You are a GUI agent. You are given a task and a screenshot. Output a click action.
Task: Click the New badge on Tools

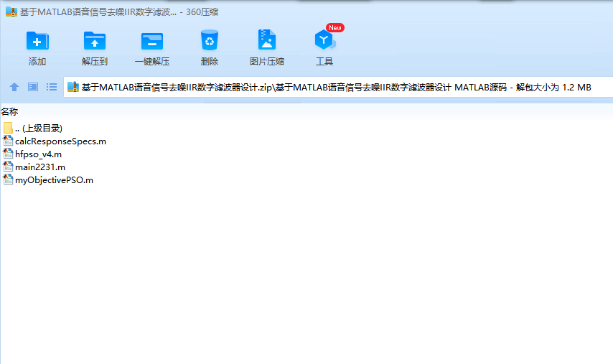click(x=335, y=28)
